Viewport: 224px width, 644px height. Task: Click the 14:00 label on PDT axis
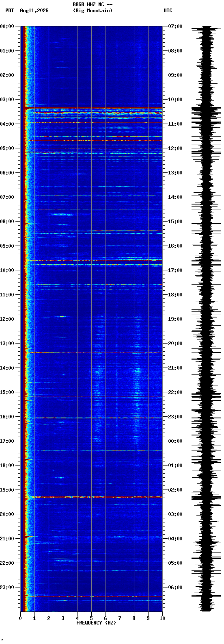[7, 368]
